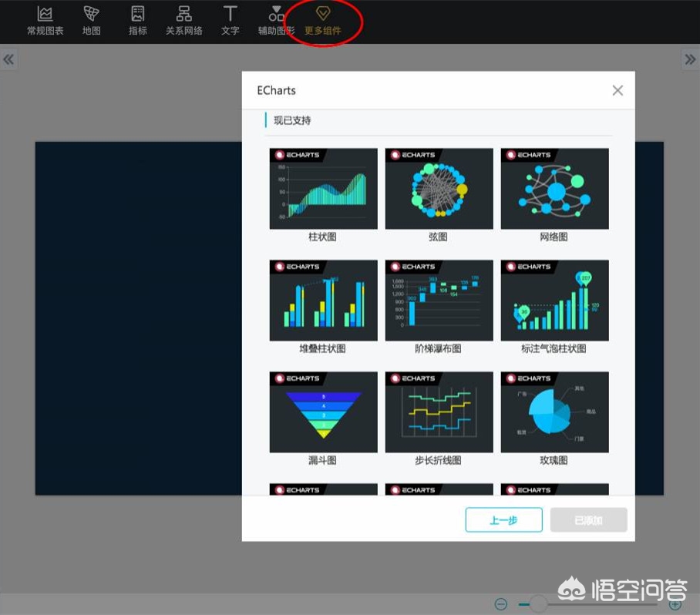
Task: Open the 常规图表 chart toolbar icon
Action: click(45, 14)
